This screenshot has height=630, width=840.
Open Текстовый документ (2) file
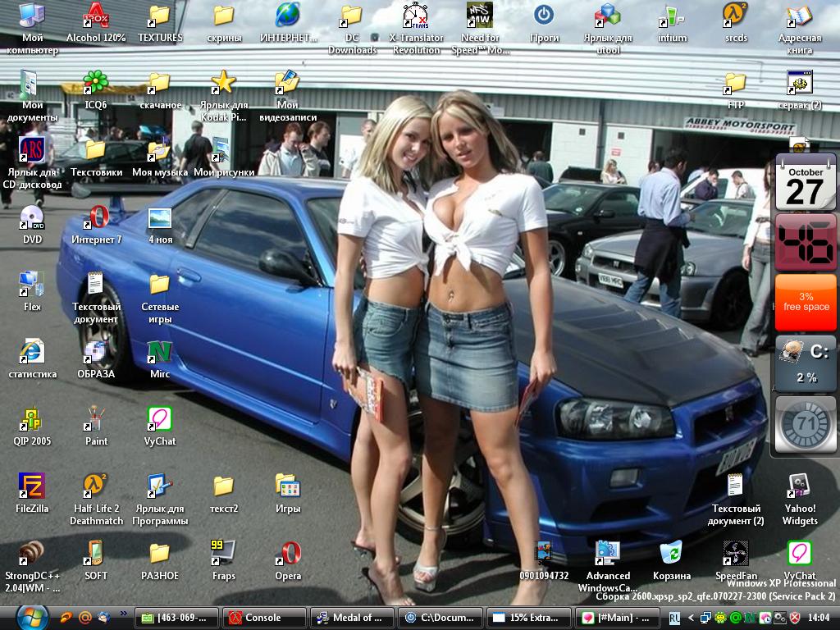click(x=736, y=486)
